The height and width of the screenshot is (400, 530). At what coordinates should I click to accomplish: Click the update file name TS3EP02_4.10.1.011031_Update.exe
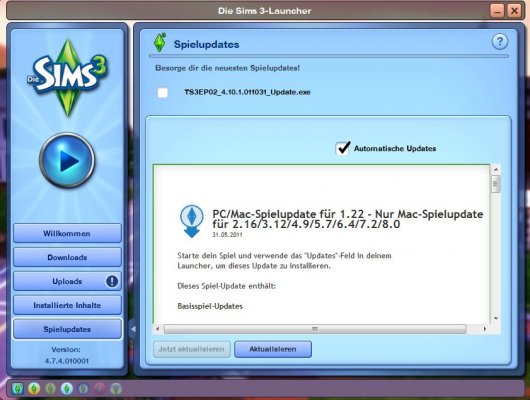point(247,92)
